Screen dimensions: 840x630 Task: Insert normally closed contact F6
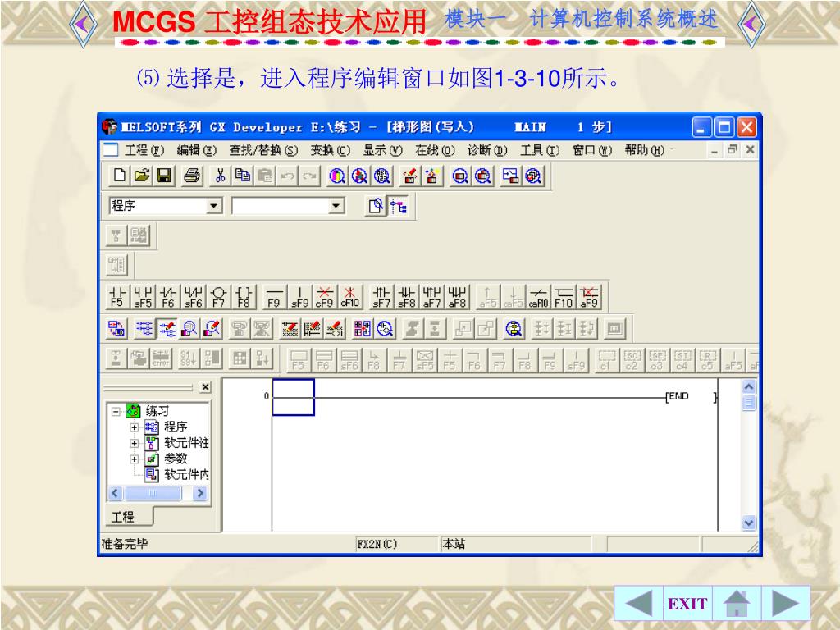(168, 297)
